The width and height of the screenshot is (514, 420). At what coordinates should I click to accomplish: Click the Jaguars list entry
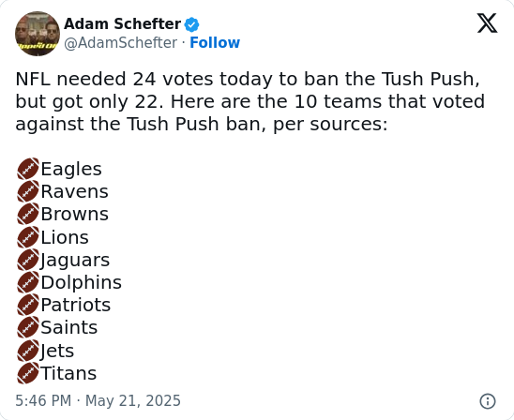pos(75,261)
